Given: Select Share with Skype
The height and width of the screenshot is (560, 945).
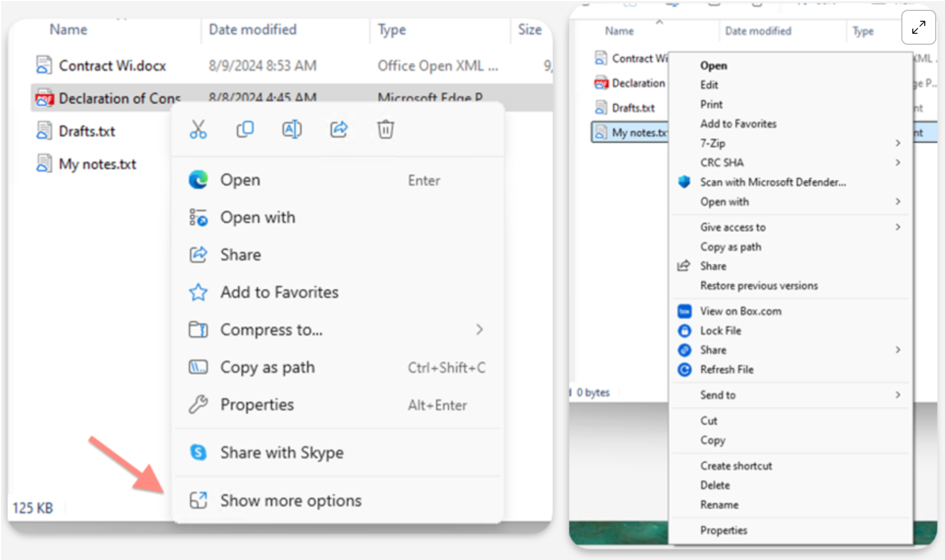Looking at the screenshot, I should 281,452.
